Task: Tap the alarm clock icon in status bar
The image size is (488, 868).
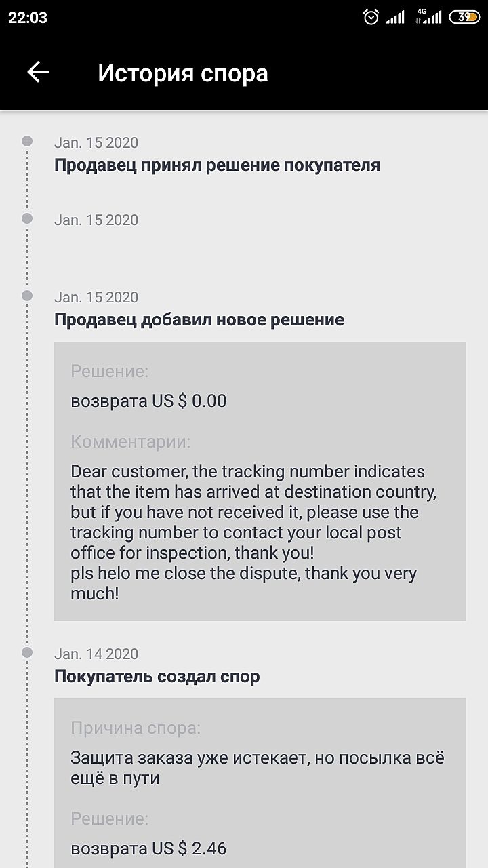Action: (x=371, y=18)
